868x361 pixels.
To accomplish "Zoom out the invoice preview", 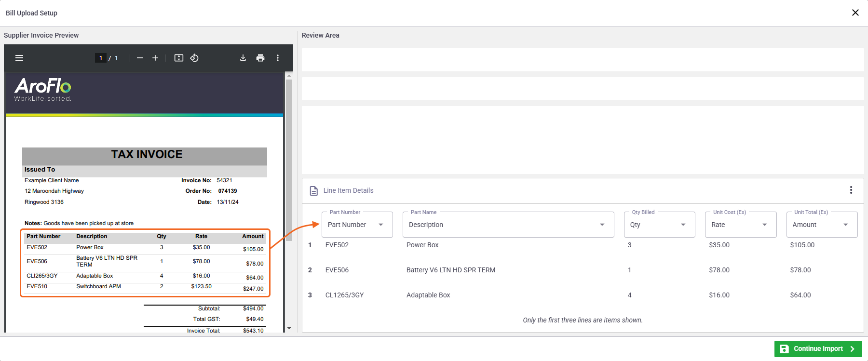I will [x=140, y=58].
